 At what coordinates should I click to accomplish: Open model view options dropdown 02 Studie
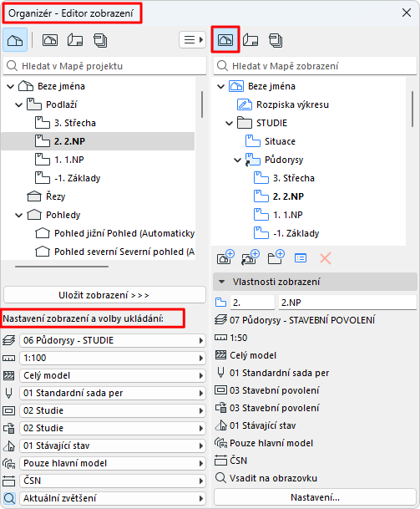(x=113, y=410)
